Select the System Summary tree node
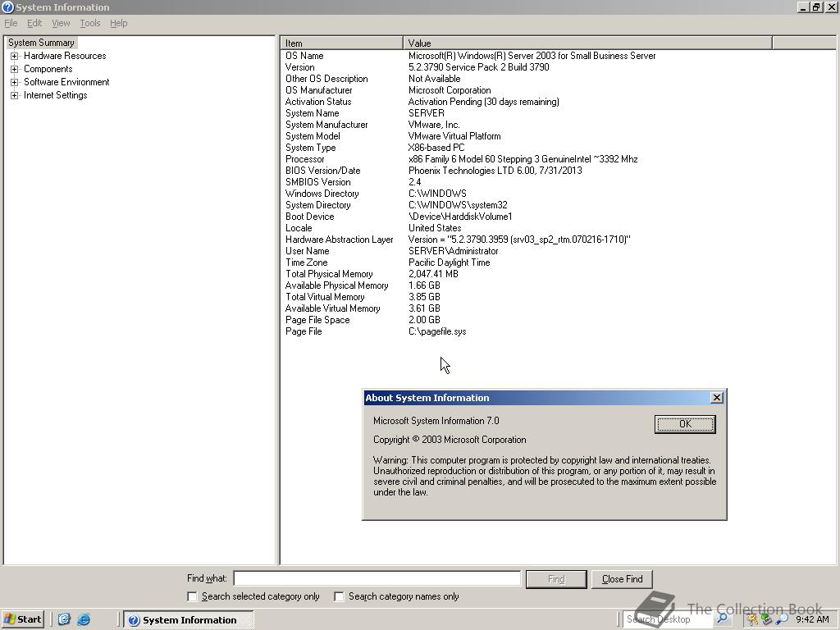 (41, 43)
